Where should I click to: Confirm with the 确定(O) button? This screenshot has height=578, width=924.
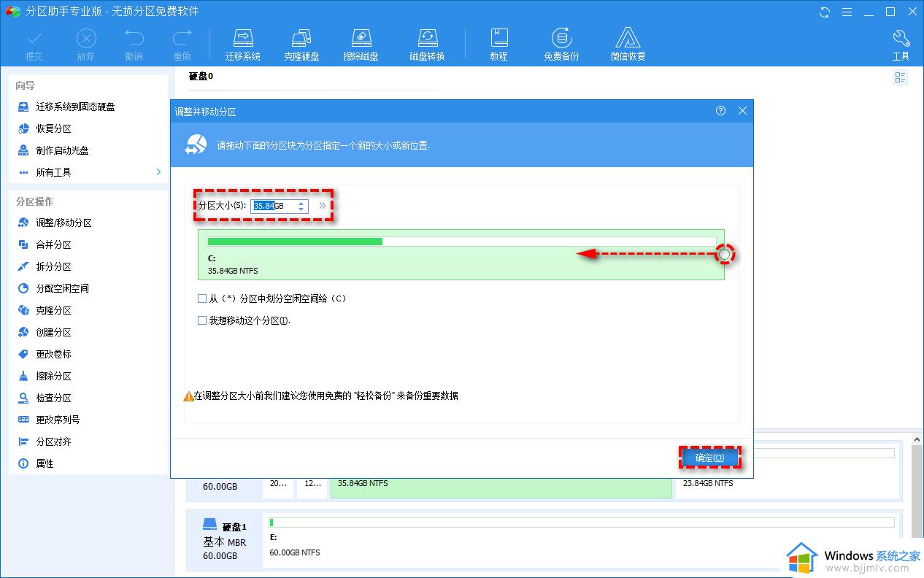[709, 458]
